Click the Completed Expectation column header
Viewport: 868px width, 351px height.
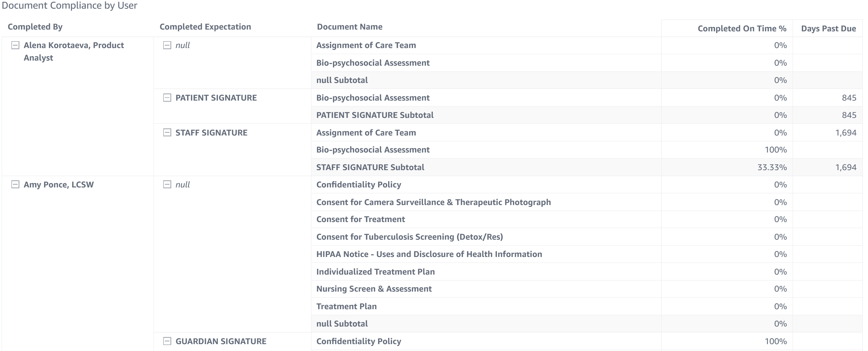[205, 27]
